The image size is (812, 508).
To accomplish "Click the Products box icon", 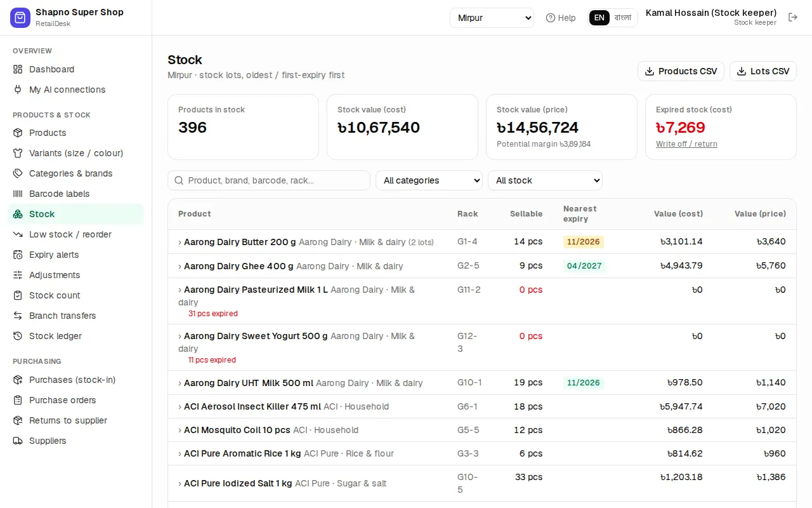I will pos(18,133).
